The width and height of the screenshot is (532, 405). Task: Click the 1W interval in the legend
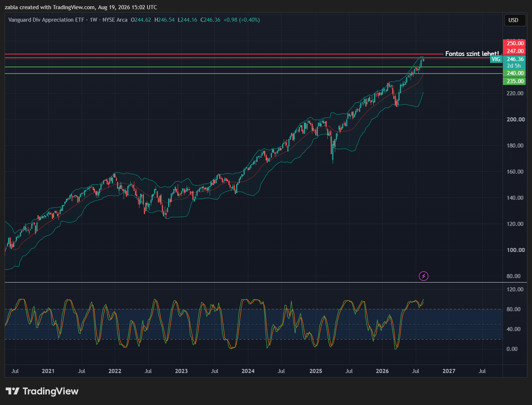coord(93,20)
